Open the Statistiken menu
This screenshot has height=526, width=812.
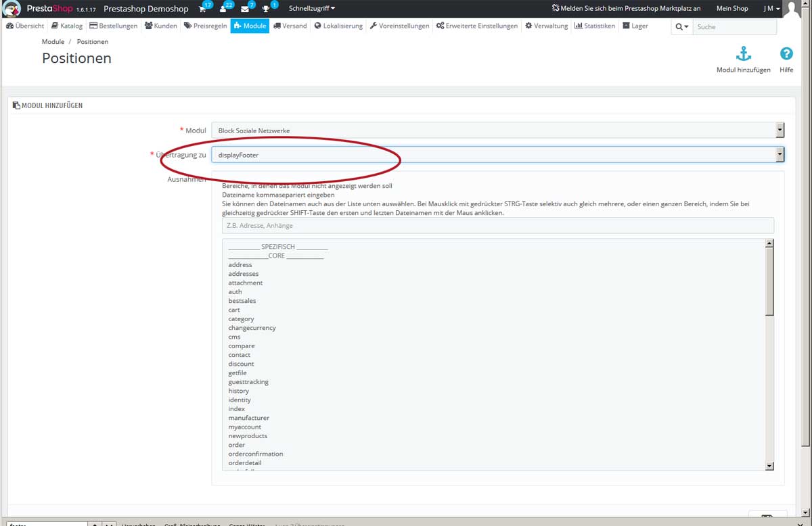[x=595, y=26]
